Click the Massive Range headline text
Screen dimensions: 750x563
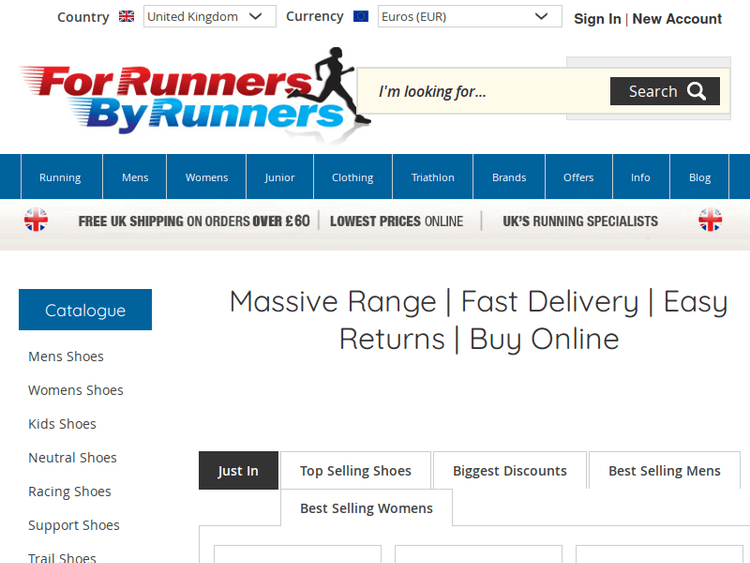[x=479, y=320]
